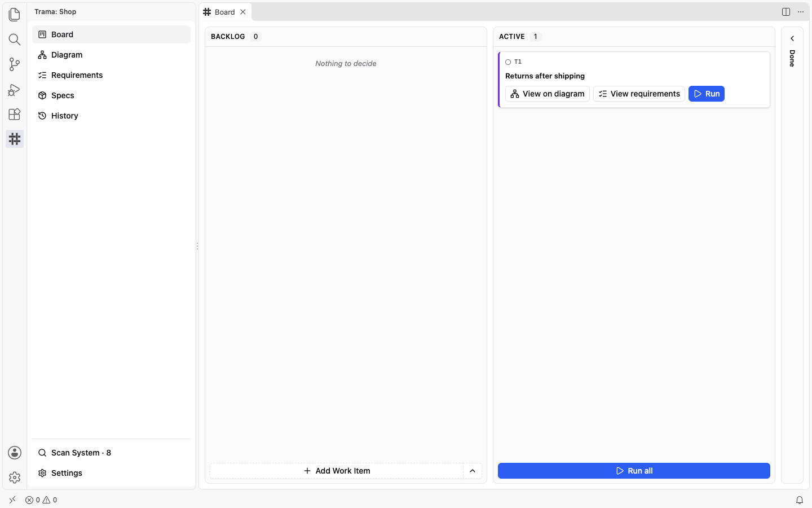
Task: Click Scan System · 8
Action: 112,453
